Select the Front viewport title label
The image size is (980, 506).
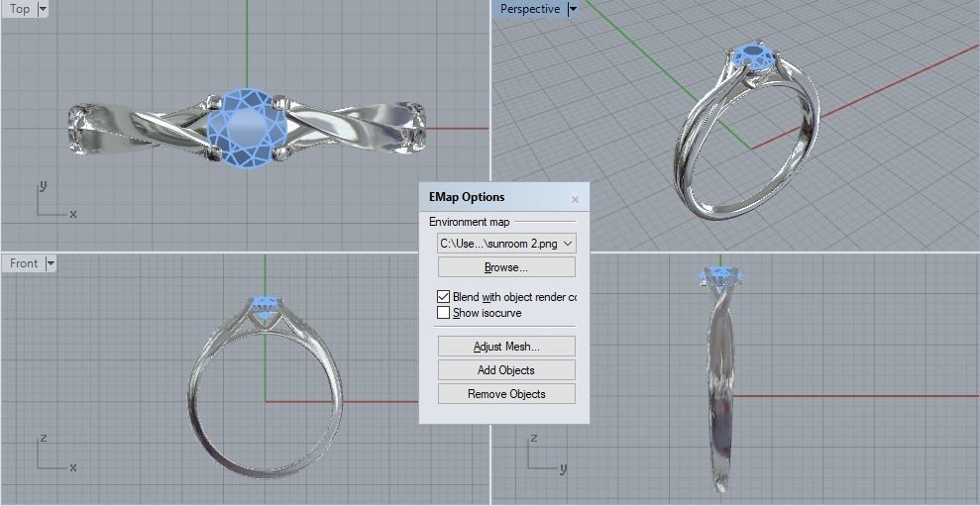pyautogui.click(x=24, y=263)
